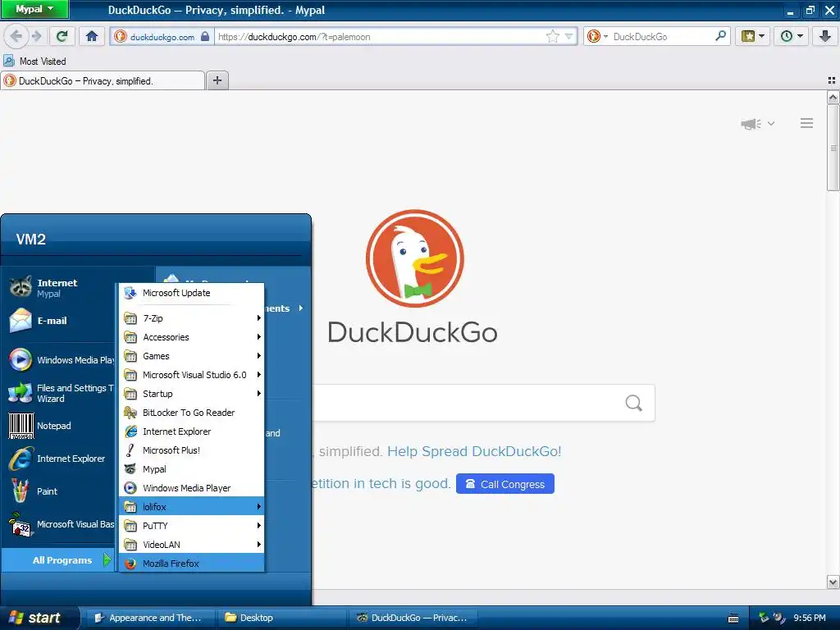
Task: Open Microsoft Visual Basic pinned item
Action: 59,524
